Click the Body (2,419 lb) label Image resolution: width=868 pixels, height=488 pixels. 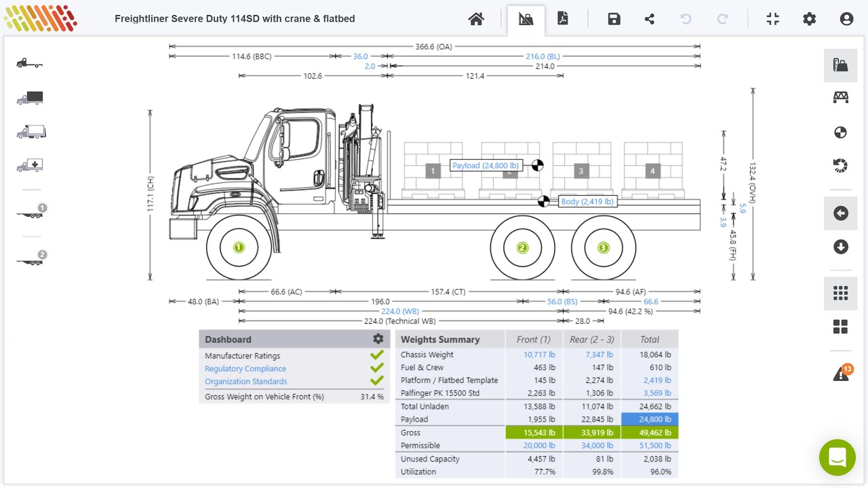tap(587, 201)
